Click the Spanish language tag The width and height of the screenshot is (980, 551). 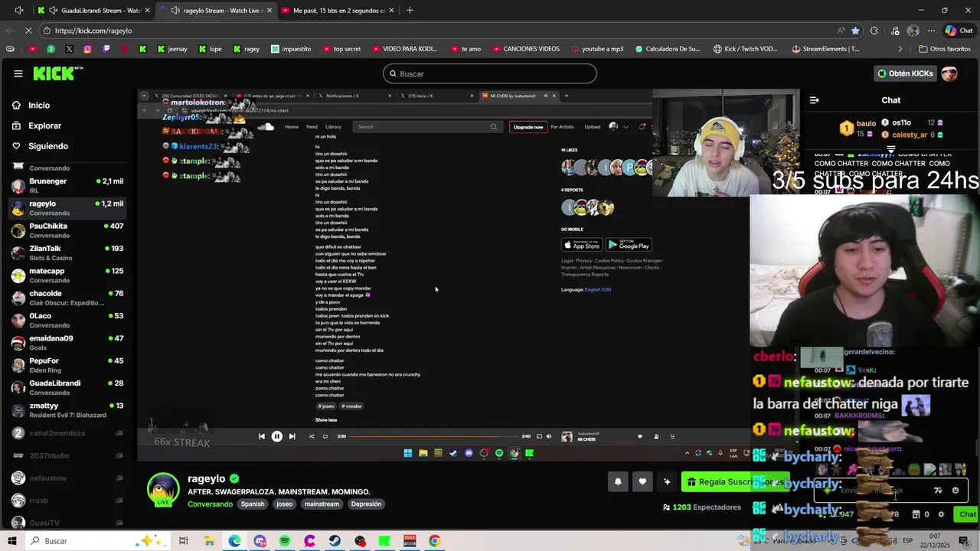253,504
